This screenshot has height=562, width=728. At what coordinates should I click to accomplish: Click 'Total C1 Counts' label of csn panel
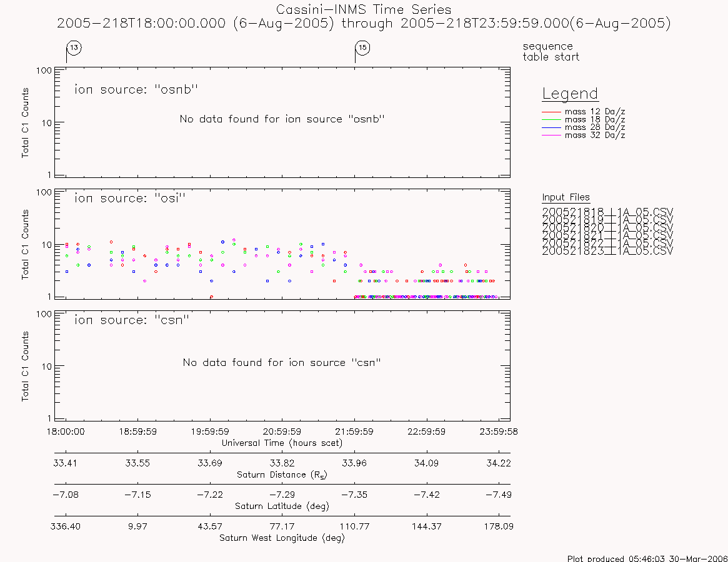[x=25, y=366]
